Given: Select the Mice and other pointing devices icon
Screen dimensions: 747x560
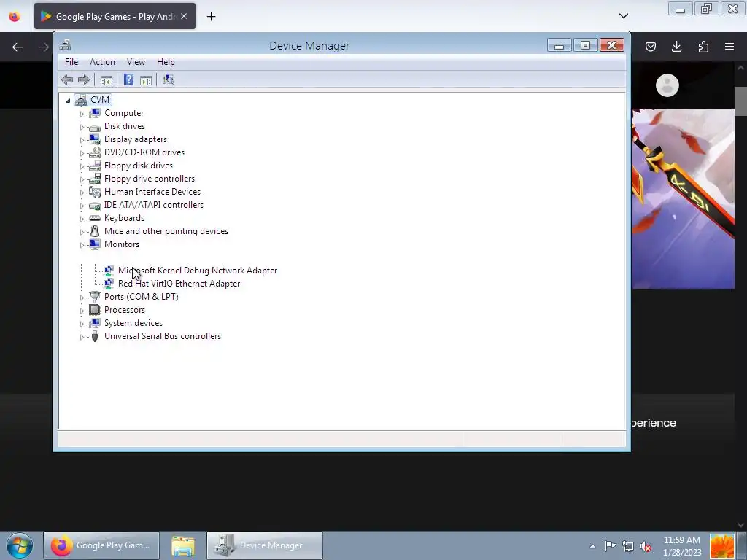Looking at the screenshot, I should [x=95, y=231].
